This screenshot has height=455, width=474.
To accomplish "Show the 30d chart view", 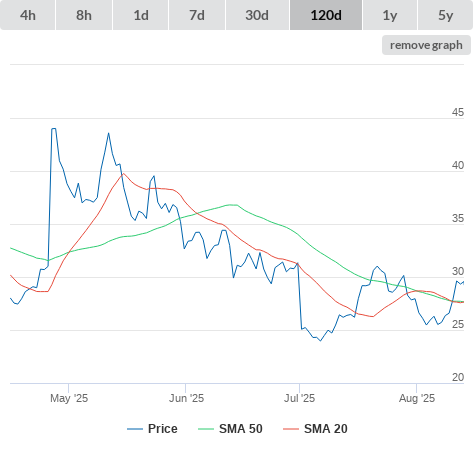I will pyautogui.click(x=257, y=15).
